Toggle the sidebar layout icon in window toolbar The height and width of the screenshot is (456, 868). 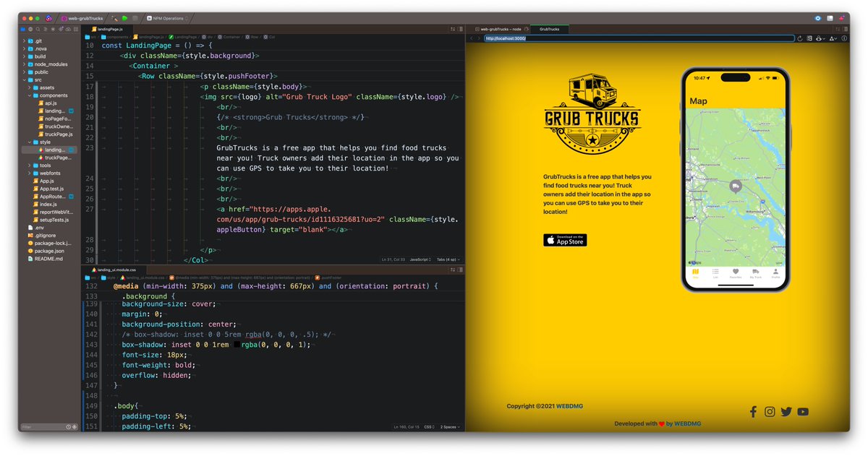click(831, 17)
